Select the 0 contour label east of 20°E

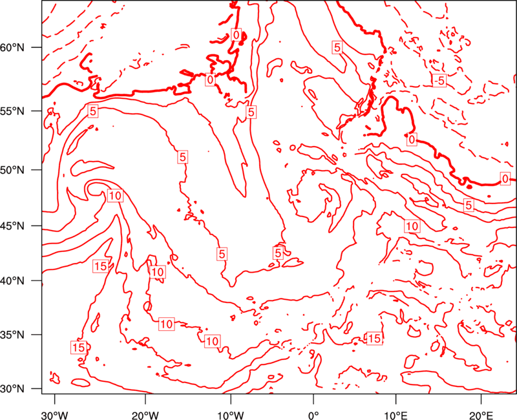pyautogui.click(x=505, y=179)
